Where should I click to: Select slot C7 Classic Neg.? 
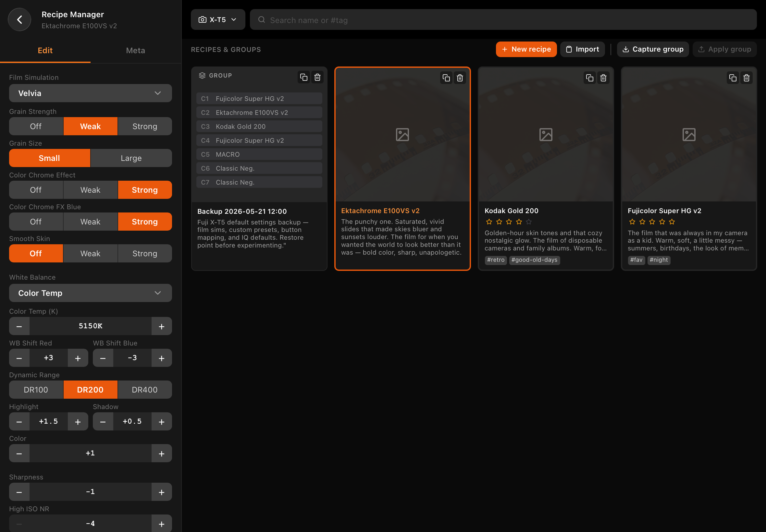pyautogui.click(x=259, y=182)
